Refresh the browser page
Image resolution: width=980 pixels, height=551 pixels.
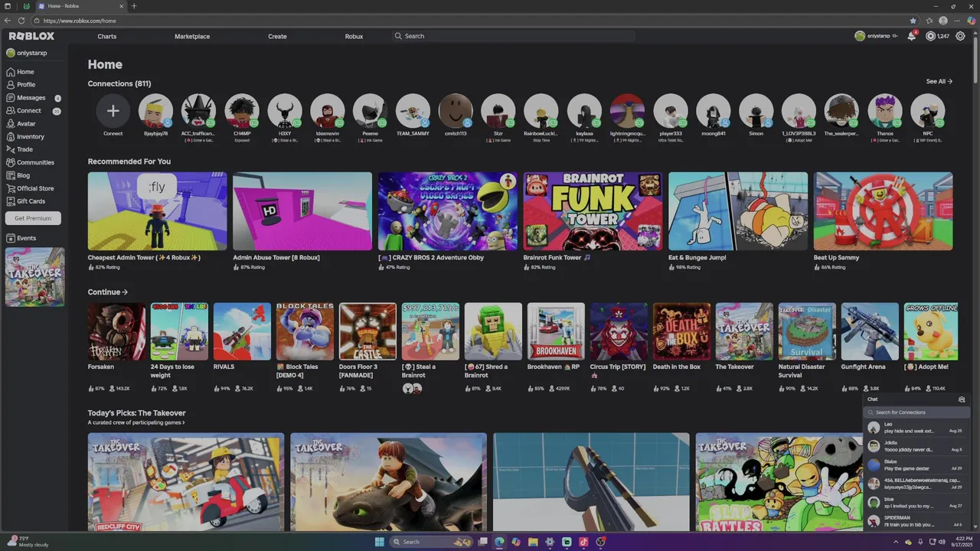point(21,21)
